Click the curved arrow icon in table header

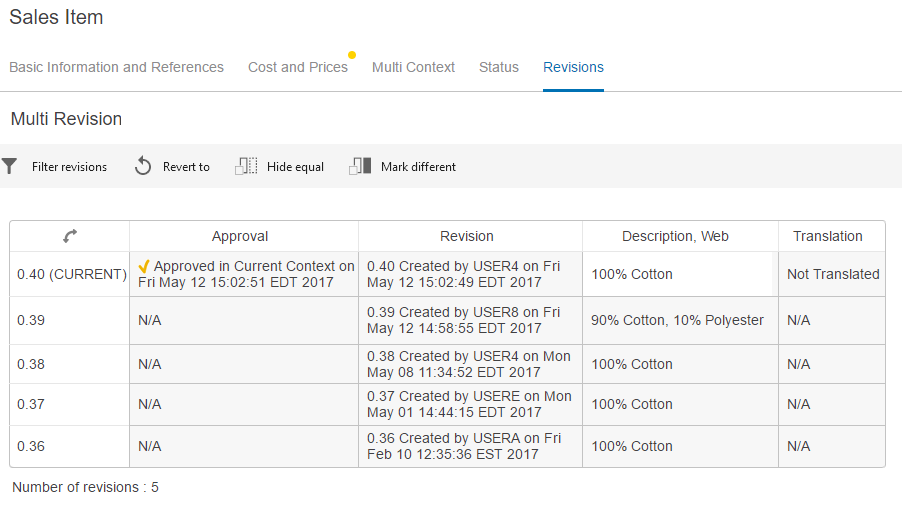point(69,236)
